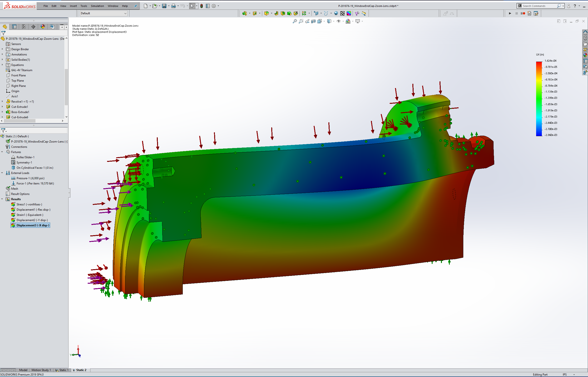Click the Previous View icon

[307, 21]
